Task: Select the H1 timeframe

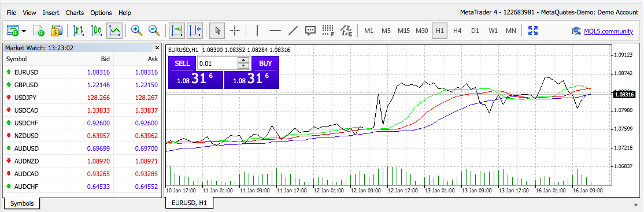Action: (440, 31)
